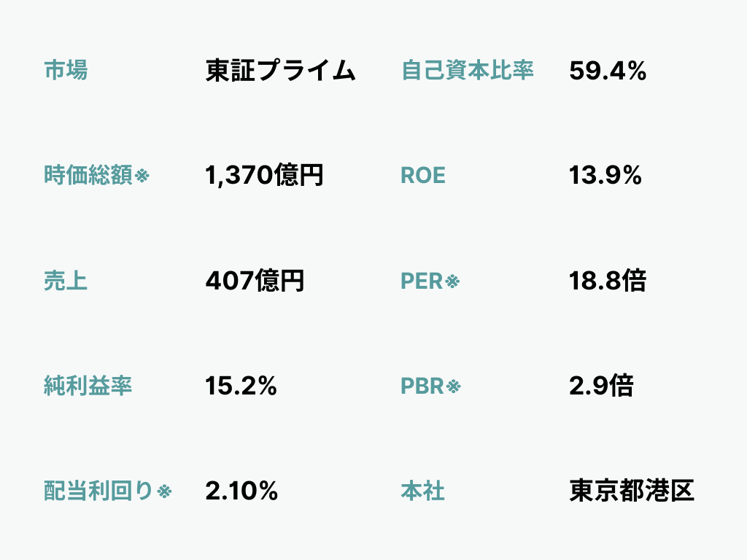Click the 自己資本比率 label
Screen dimensions: 747x560
tap(468, 71)
